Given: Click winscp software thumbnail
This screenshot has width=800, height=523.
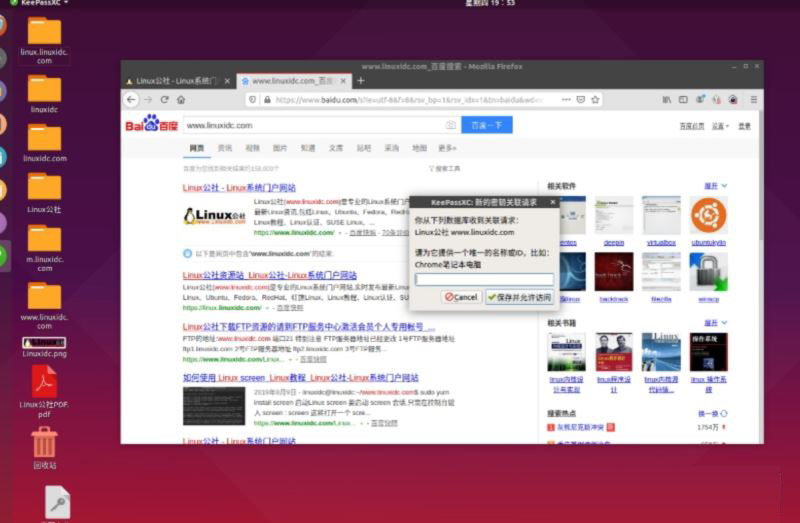Looking at the screenshot, I should pos(709,271).
